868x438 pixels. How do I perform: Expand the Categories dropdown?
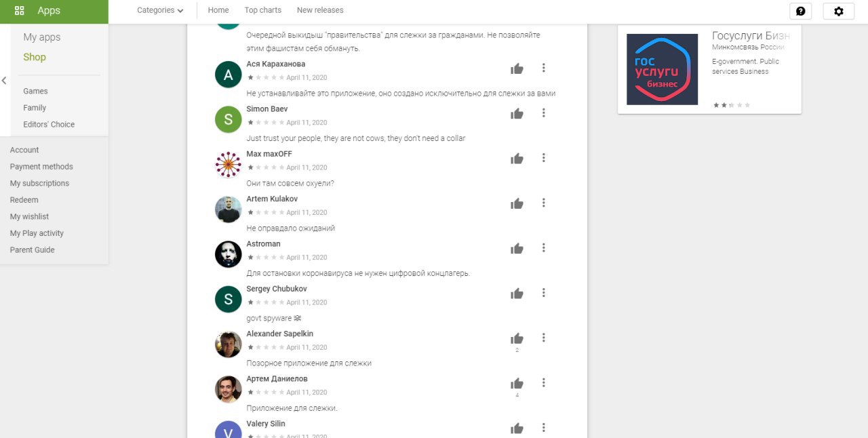point(160,10)
